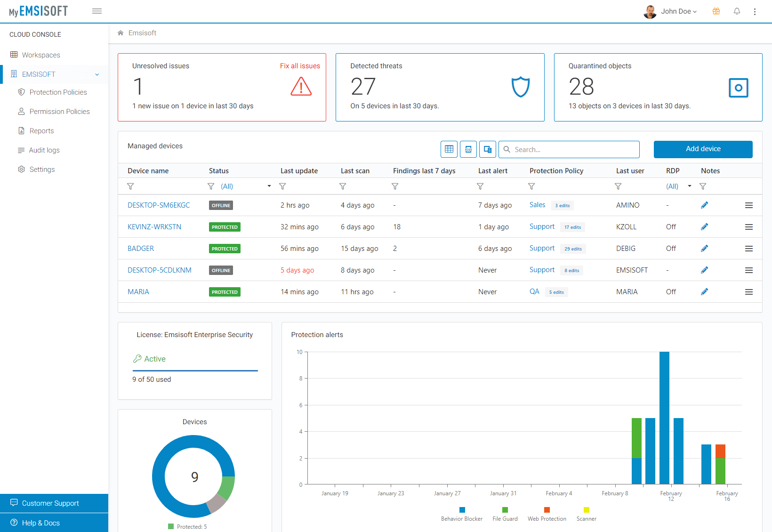772x532 pixels.
Task: Click the blue shield threats icon
Action: click(521, 87)
